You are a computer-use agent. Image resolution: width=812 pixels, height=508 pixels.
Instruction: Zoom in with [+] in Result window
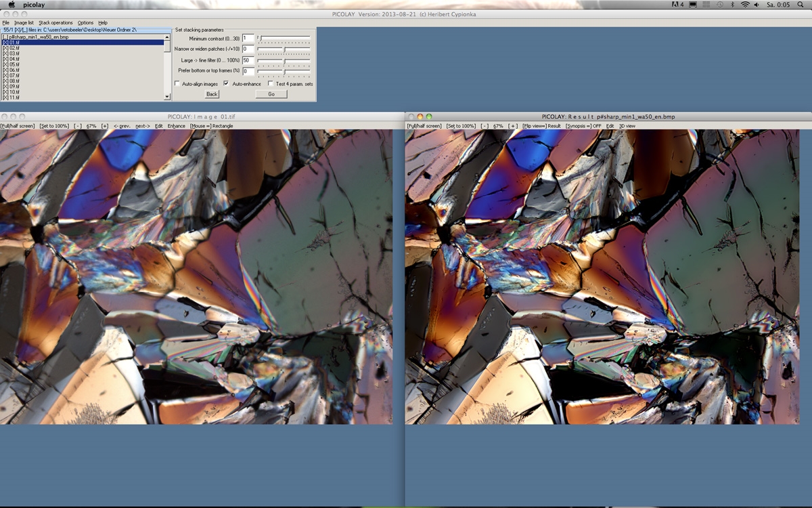pyautogui.click(x=513, y=126)
